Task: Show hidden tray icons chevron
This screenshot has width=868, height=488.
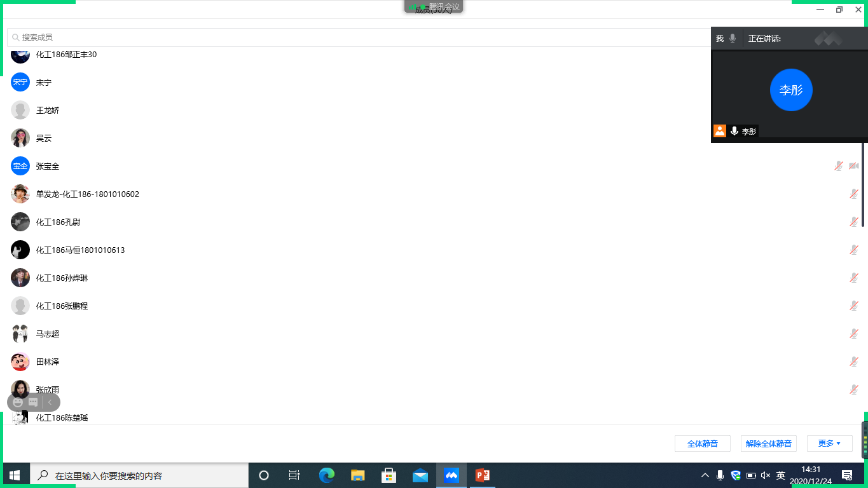Action: [705, 475]
